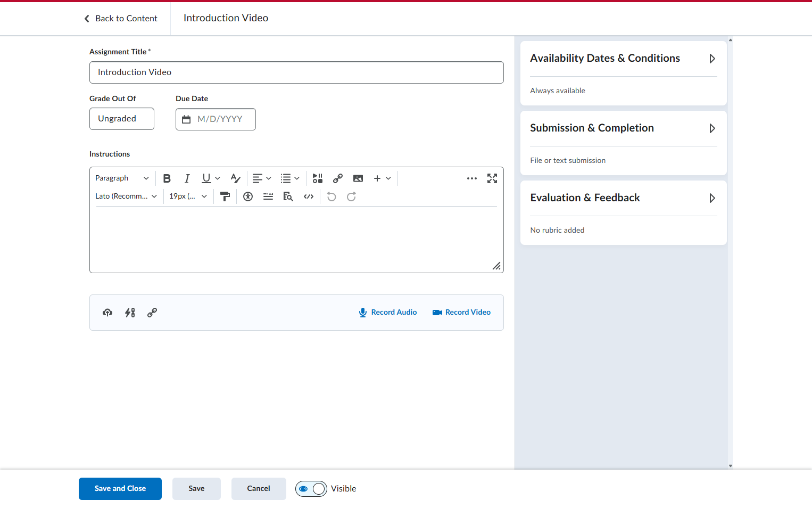The image size is (812, 508).
Task: Apply bold formatting in Instructions editor
Action: (x=167, y=178)
